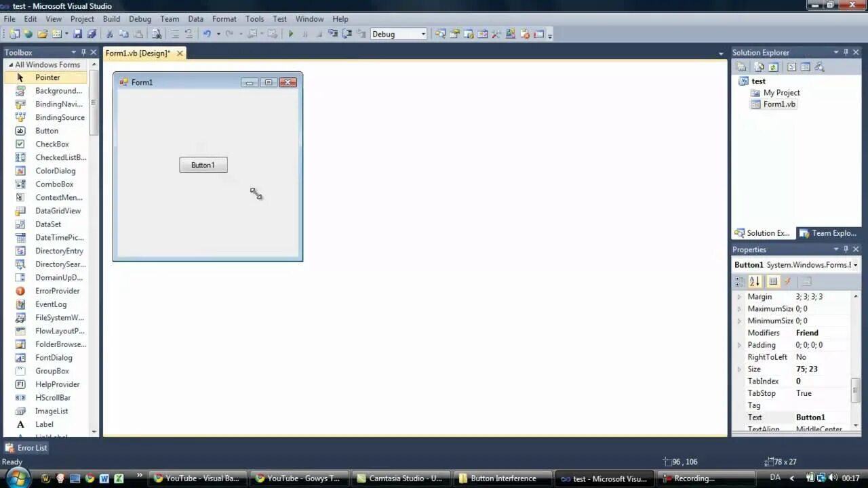868x488 pixels.
Task: Click the Windows Start orb
Action: click(x=17, y=478)
